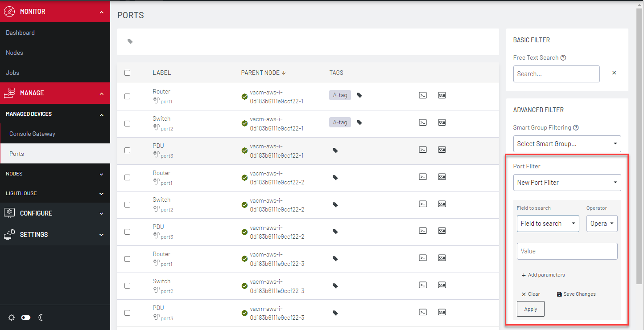Switch to dark mode with the moon icon
Image resolution: width=644 pixels, height=330 pixels.
click(x=41, y=317)
